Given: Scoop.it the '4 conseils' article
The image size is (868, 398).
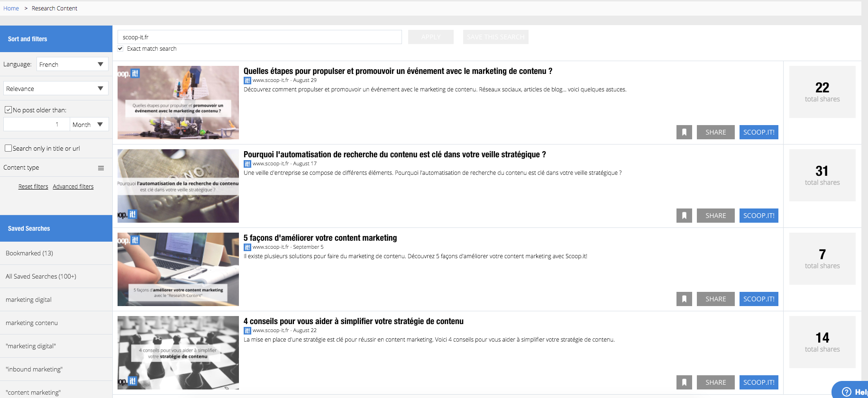Looking at the screenshot, I should 758,382.
